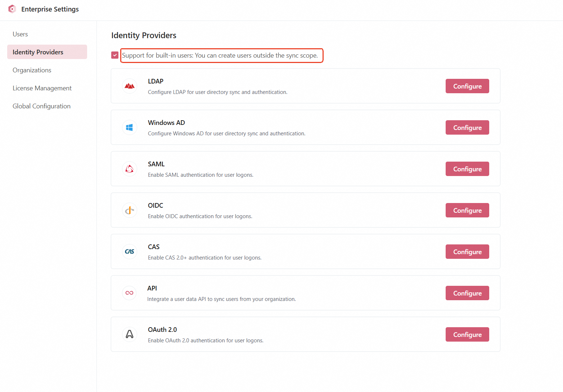Click the OIDC provider icon

click(130, 210)
